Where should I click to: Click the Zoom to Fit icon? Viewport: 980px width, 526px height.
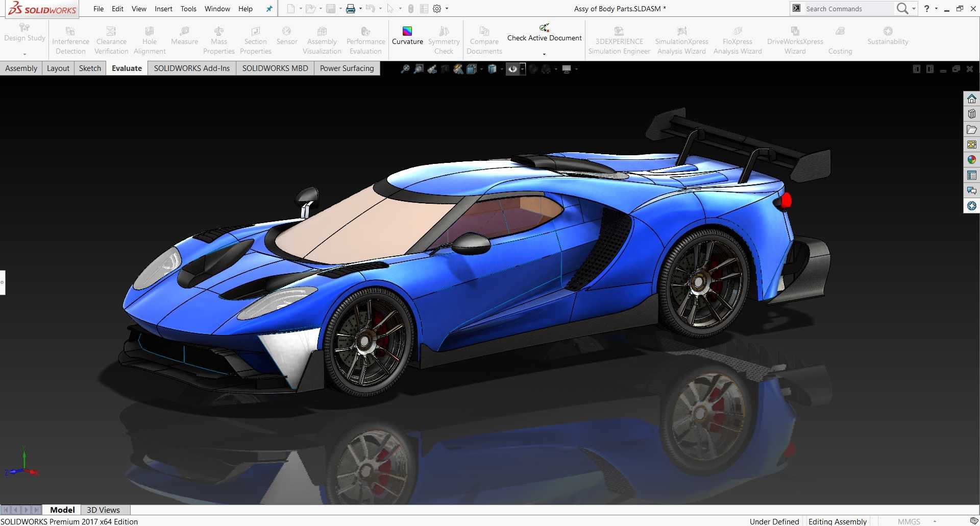pyautogui.click(x=405, y=69)
